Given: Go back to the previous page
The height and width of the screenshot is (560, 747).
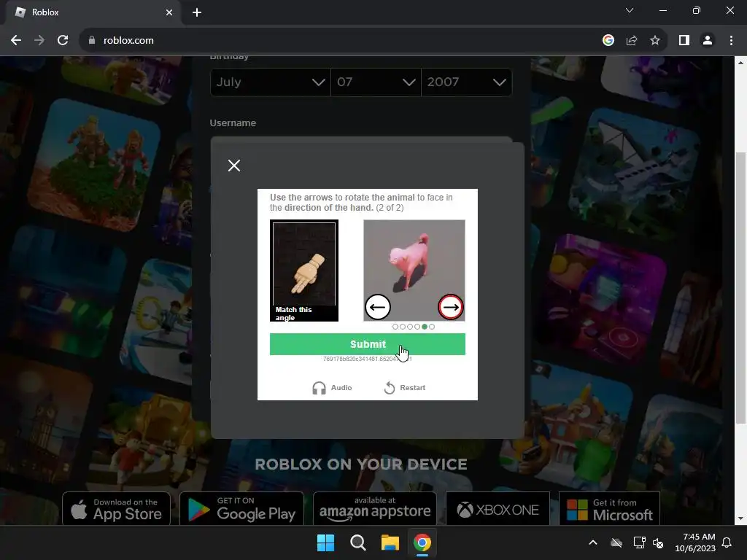Looking at the screenshot, I should tap(16, 41).
